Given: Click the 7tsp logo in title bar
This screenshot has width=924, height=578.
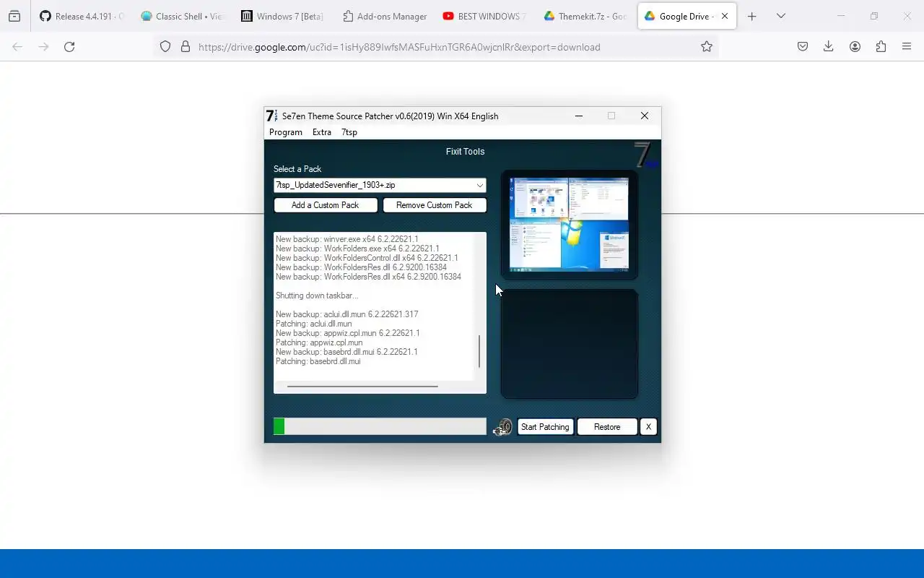Looking at the screenshot, I should pyautogui.click(x=271, y=116).
